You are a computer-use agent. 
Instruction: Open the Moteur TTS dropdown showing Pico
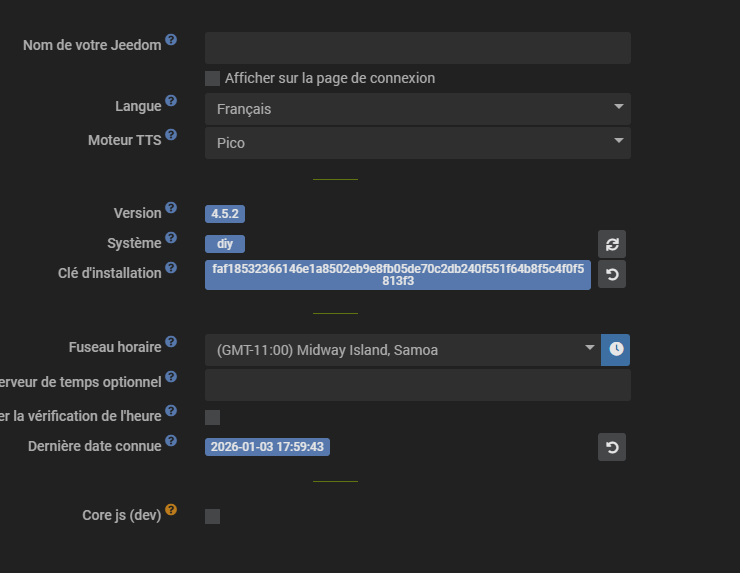(x=417, y=142)
